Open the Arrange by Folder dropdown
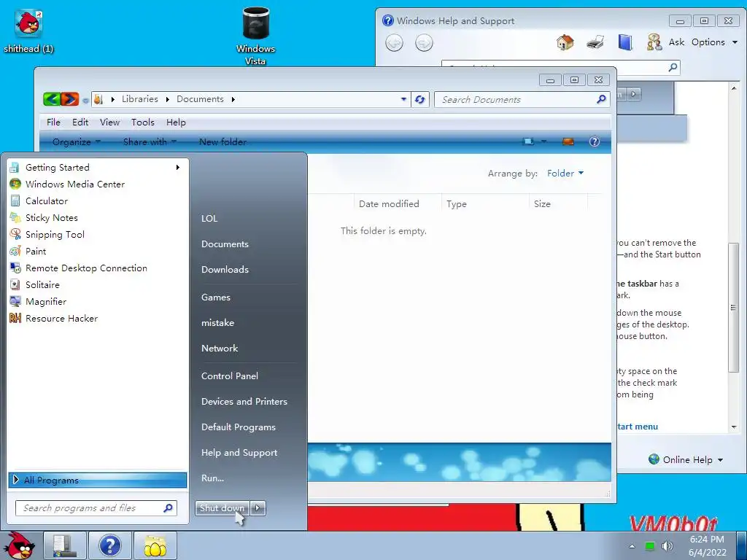Viewport: 747px width, 560px height. 565,174
